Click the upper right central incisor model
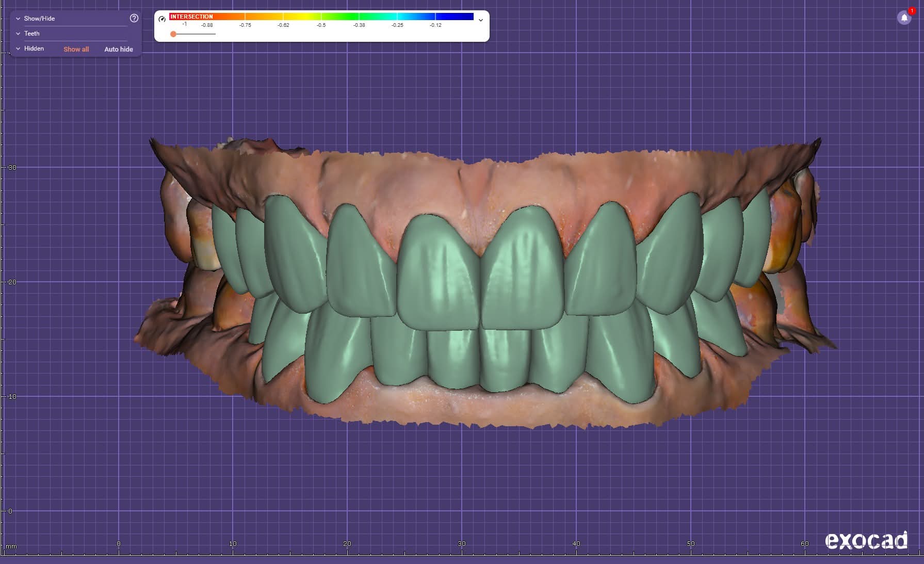 [438, 272]
